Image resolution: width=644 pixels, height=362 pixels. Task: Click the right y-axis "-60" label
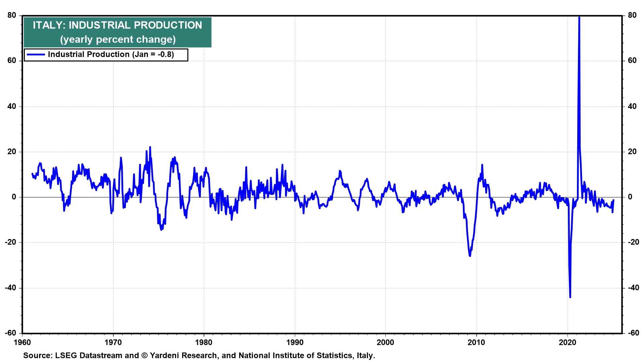tap(634, 333)
